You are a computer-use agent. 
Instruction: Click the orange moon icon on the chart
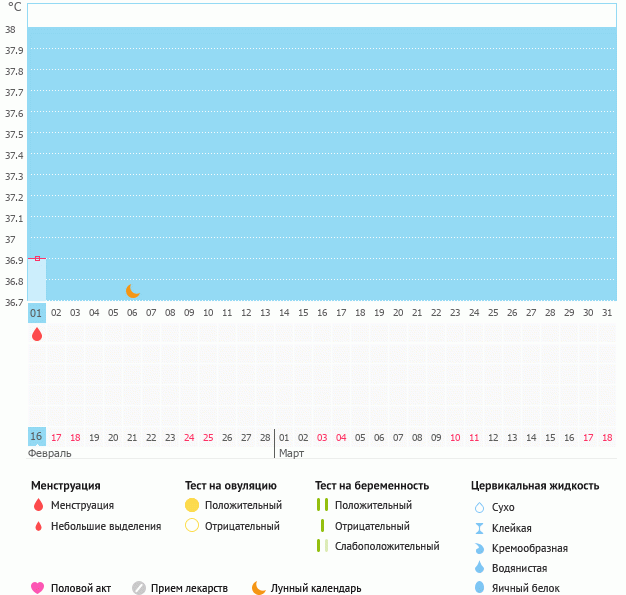[133, 291]
